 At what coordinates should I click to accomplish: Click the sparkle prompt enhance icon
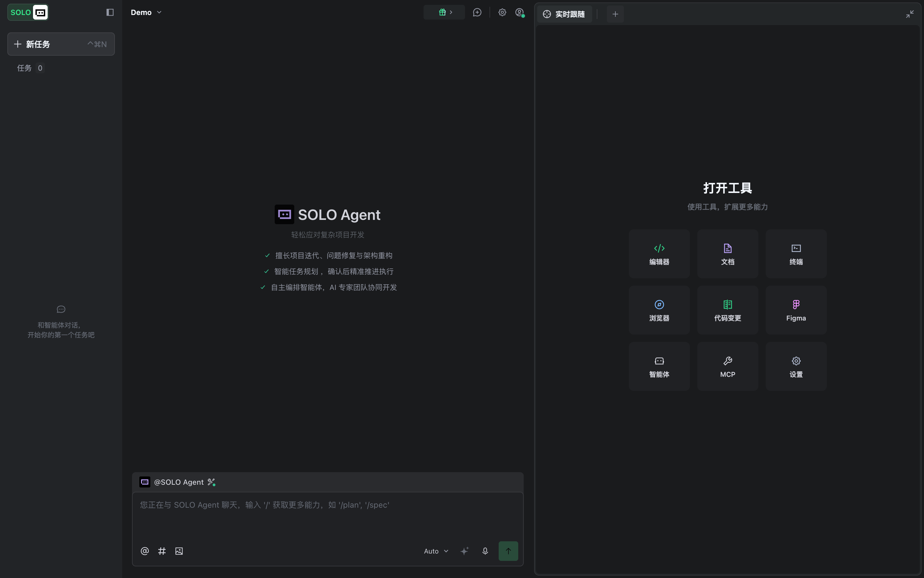pyautogui.click(x=464, y=551)
